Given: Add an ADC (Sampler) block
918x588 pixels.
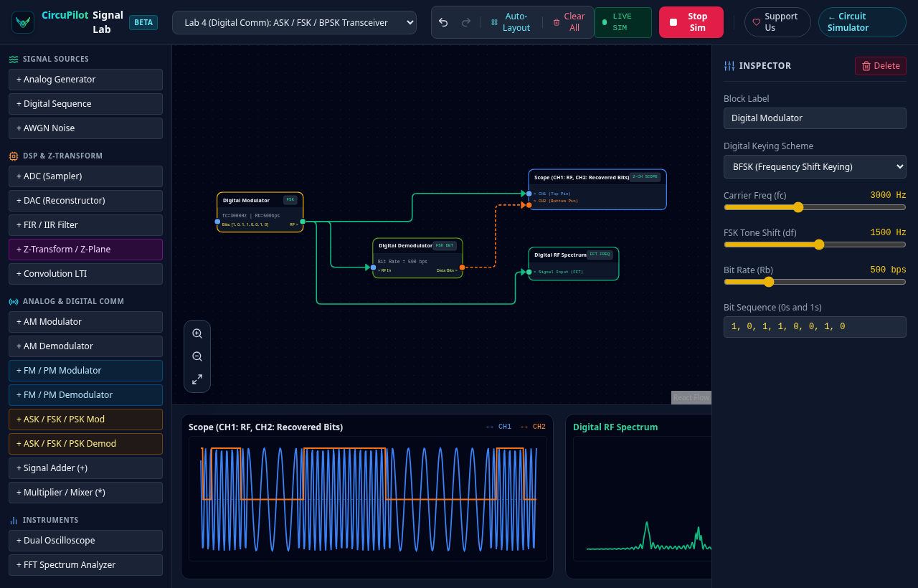Looking at the screenshot, I should pos(86,176).
